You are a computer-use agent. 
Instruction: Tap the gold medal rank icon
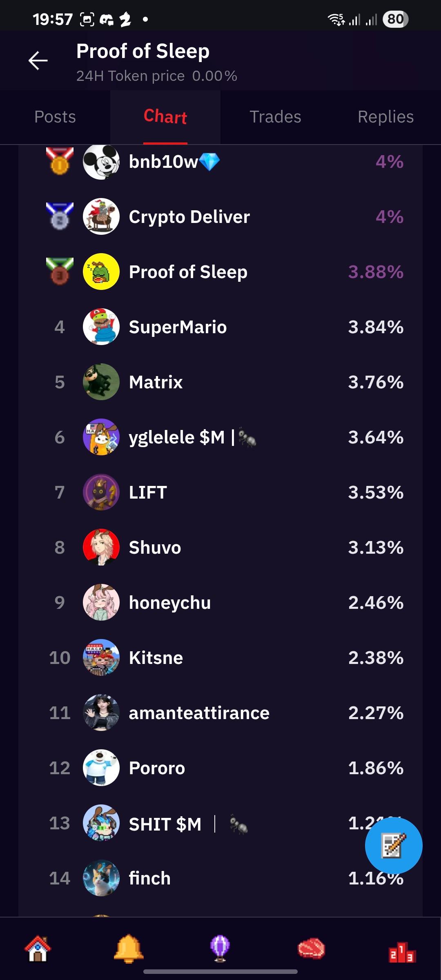60,161
